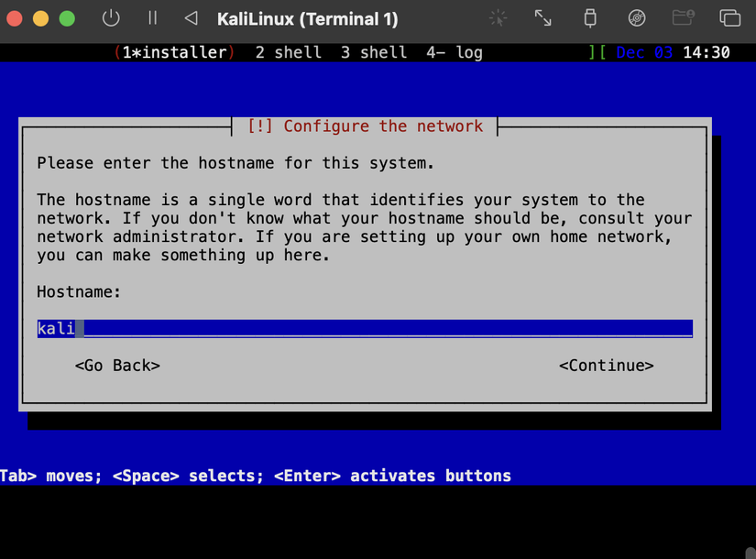Focus the Hostname input field
The height and width of the screenshot is (559, 756).
[x=365, y=328]
